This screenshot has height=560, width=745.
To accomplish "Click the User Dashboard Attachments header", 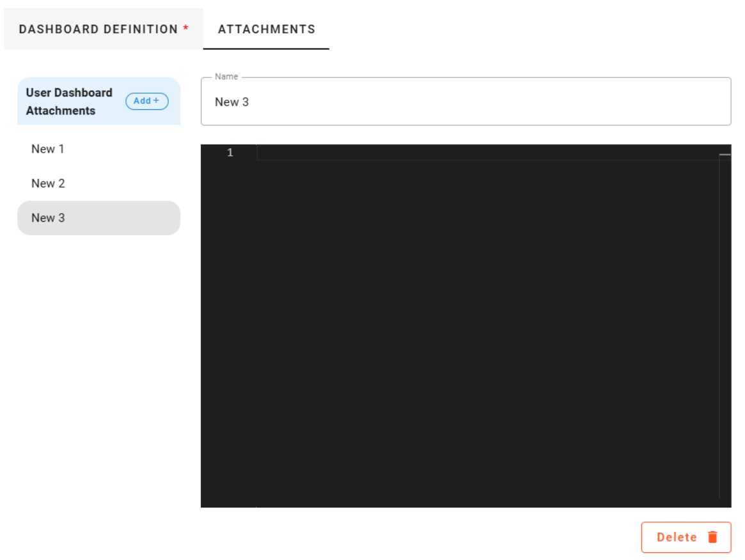I will click(68, 101).
